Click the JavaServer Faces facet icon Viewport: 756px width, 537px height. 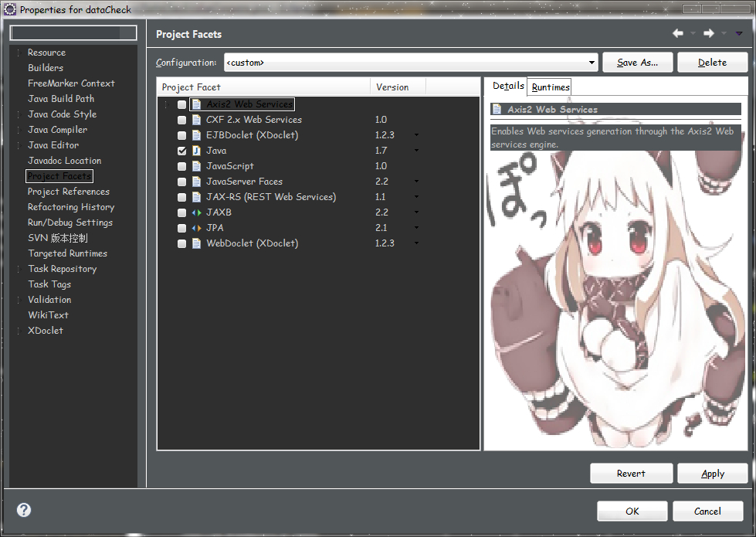click(196, 182)
